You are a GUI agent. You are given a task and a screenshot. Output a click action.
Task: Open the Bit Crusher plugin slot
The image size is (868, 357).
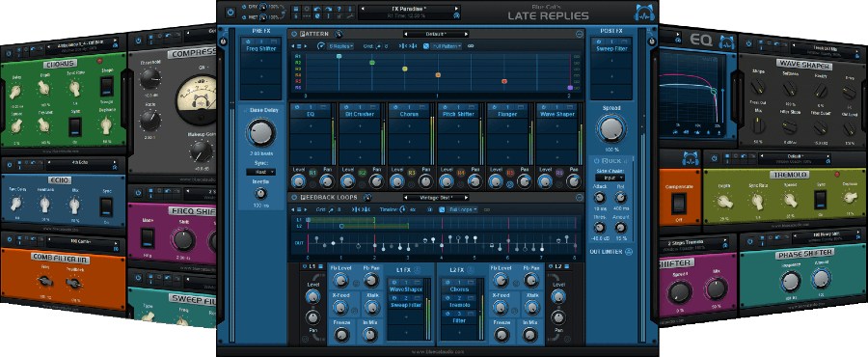tap(360, 114)
